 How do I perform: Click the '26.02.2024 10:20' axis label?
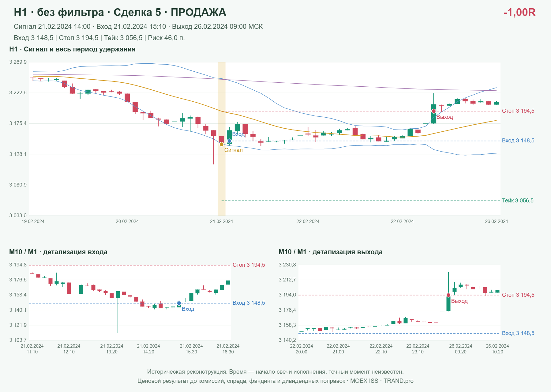pyautogui.click(x=497, y=349)
